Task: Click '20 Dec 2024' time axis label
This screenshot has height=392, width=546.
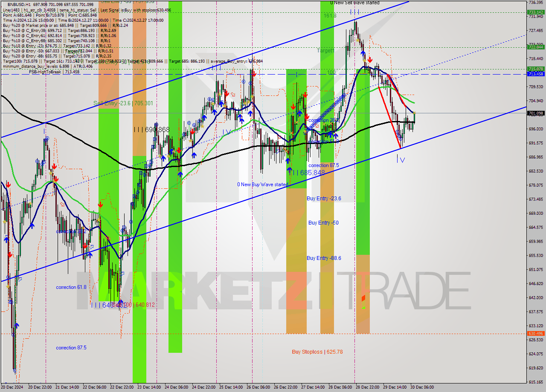Action: click(12, 387)
